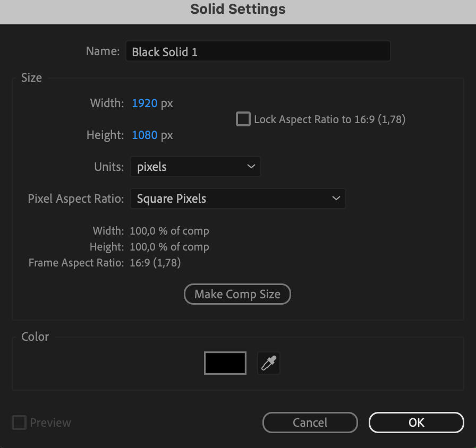476x448 pixels.
Task: Click the Name field containing Black Solid 1
Action: tap(258, 51)
